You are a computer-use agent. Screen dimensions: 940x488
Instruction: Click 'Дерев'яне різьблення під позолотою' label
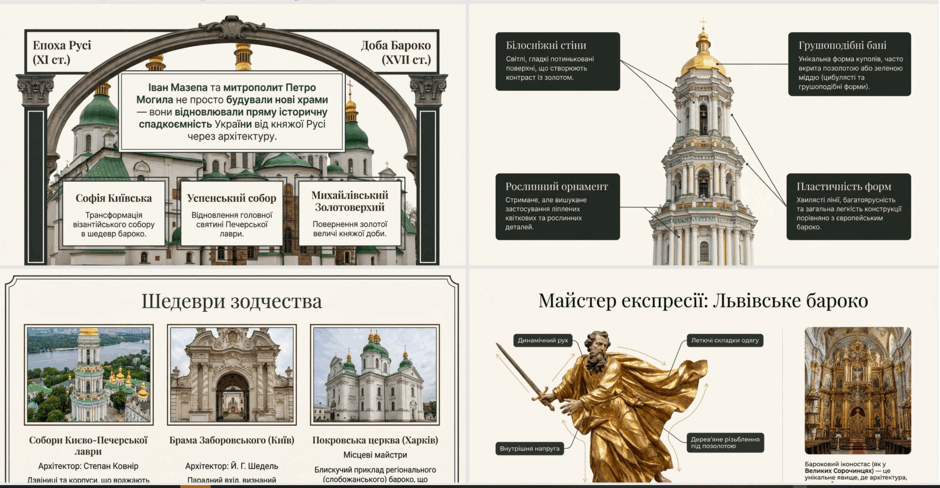coord(725,442)
